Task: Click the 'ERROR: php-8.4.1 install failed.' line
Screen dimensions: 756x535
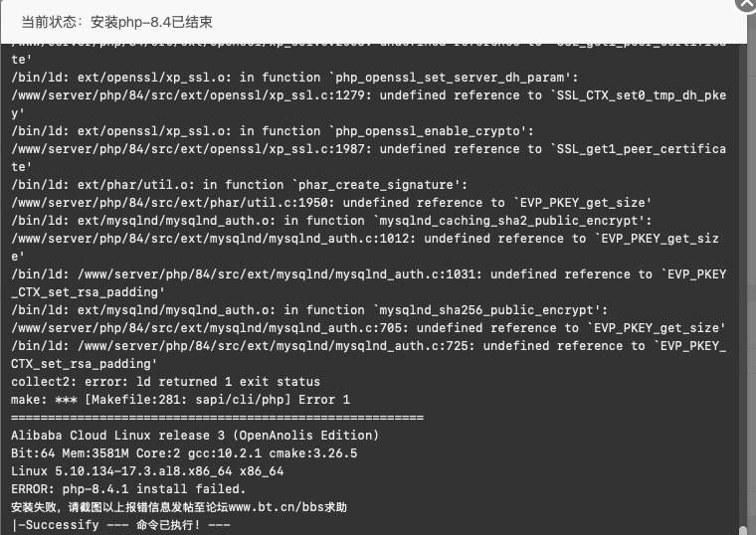Action: coord(128,489)
